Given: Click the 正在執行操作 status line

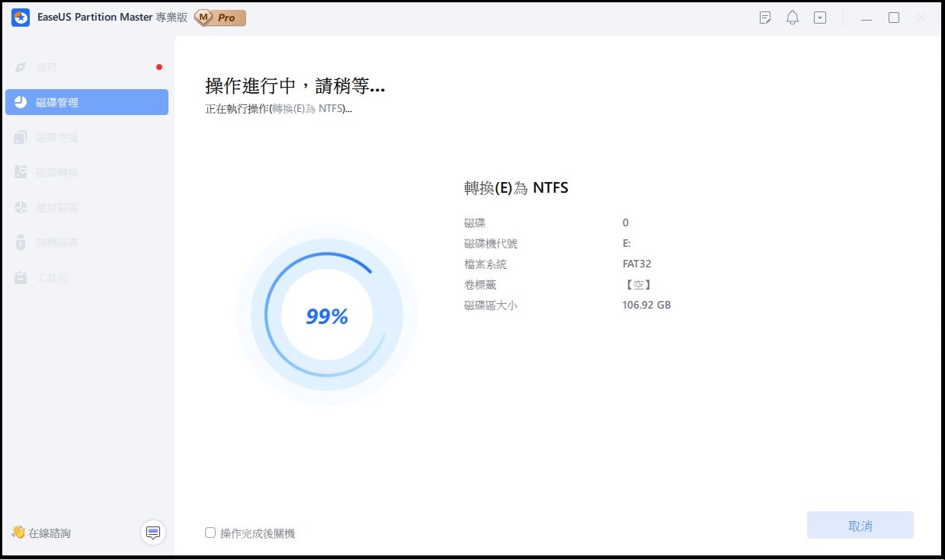Looking at the screenshot, I should coord(278,108).
